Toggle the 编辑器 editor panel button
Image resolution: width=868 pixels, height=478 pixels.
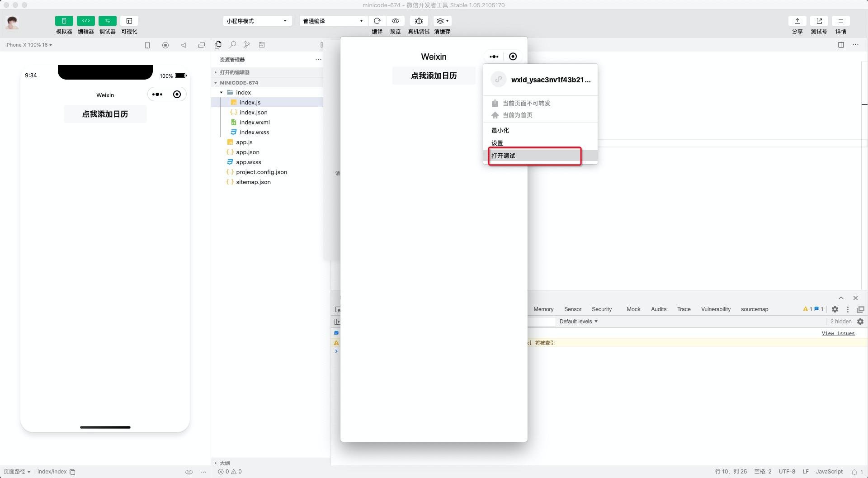(x=85, y=21)
